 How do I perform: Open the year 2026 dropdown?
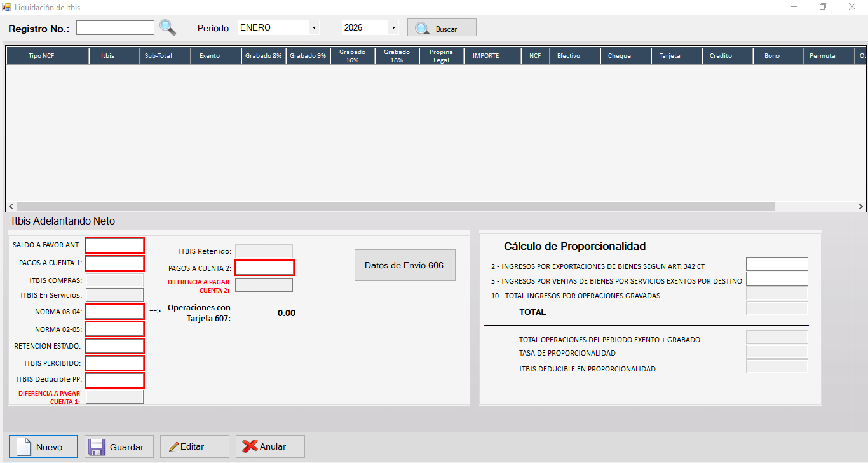coord(393,28)
